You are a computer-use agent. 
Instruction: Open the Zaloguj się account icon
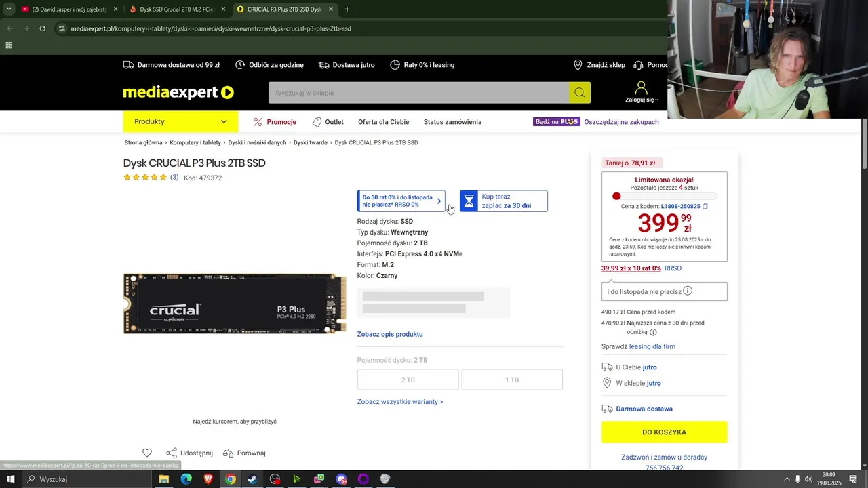pyautogui.click(x=641, y=88)
